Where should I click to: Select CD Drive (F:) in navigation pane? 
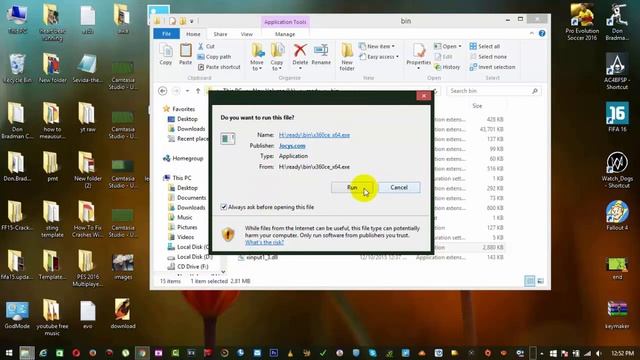[x=188, y=267]
